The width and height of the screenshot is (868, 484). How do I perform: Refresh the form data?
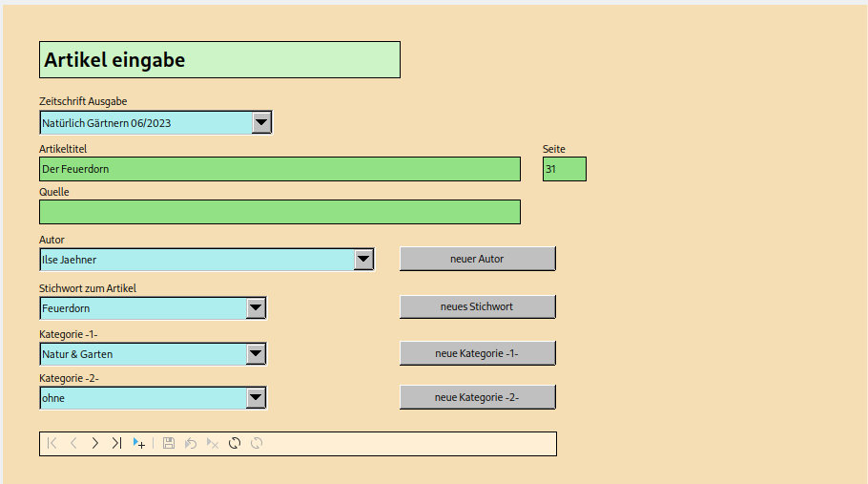[235, 443]
